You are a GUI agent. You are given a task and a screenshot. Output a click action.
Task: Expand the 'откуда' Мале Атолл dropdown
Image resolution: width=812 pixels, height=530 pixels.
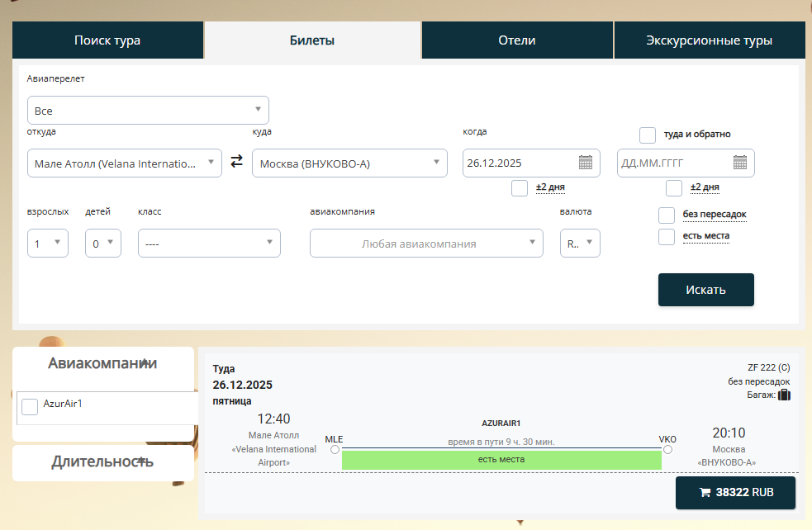tap(124, 163)
